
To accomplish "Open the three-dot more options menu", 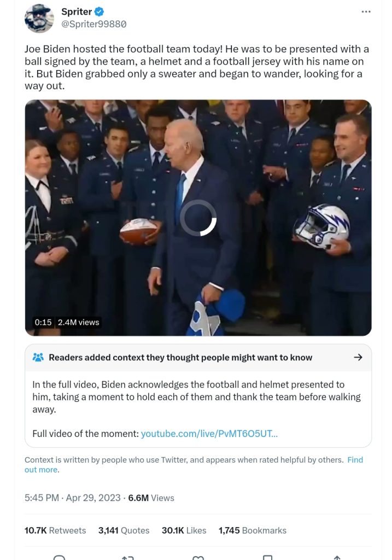I will click(366, 12).
